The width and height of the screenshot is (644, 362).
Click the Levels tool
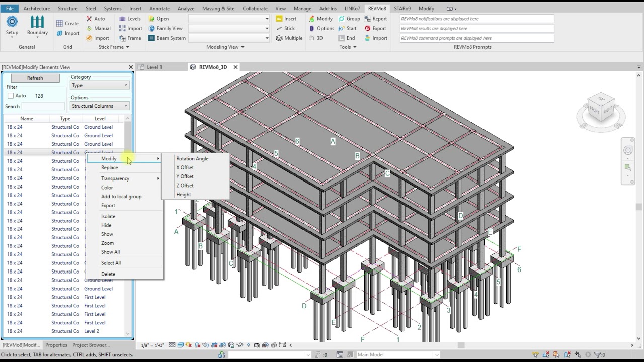(130, 19)
